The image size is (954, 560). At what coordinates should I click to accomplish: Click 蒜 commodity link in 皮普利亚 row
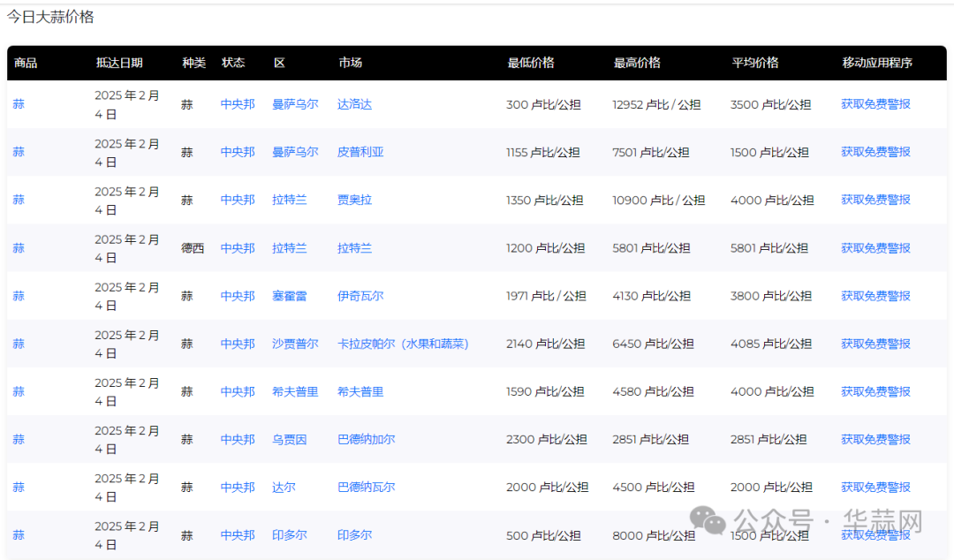(19, 152)
